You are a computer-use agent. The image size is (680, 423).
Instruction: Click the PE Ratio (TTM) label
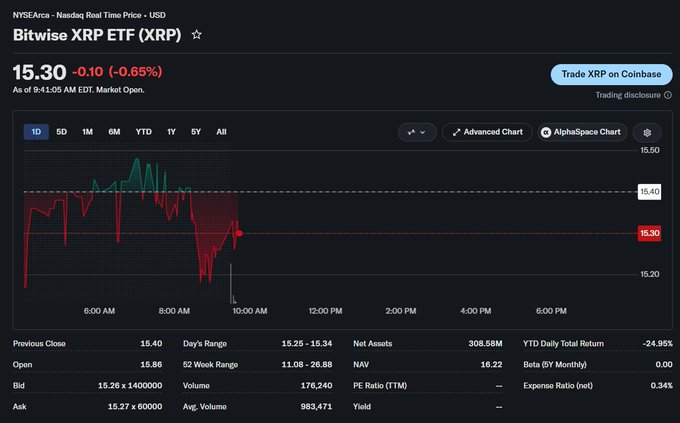tap(380, 385)
